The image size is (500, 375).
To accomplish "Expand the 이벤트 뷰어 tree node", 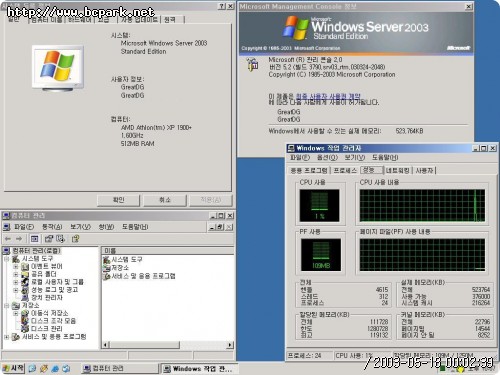I will pyautogui.click(x=15, y=267).
